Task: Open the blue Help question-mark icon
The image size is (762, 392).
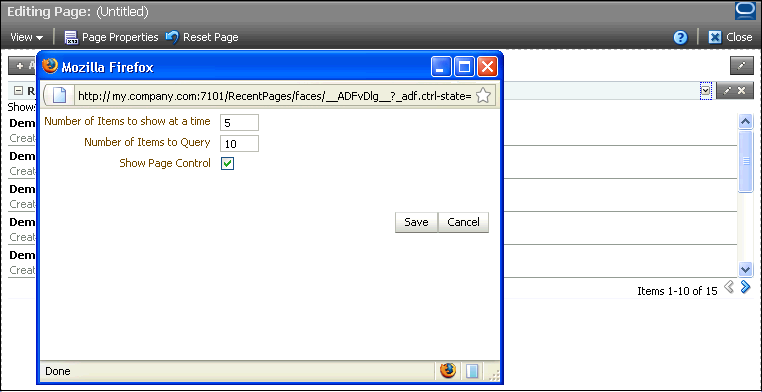Action: [680, 37]
